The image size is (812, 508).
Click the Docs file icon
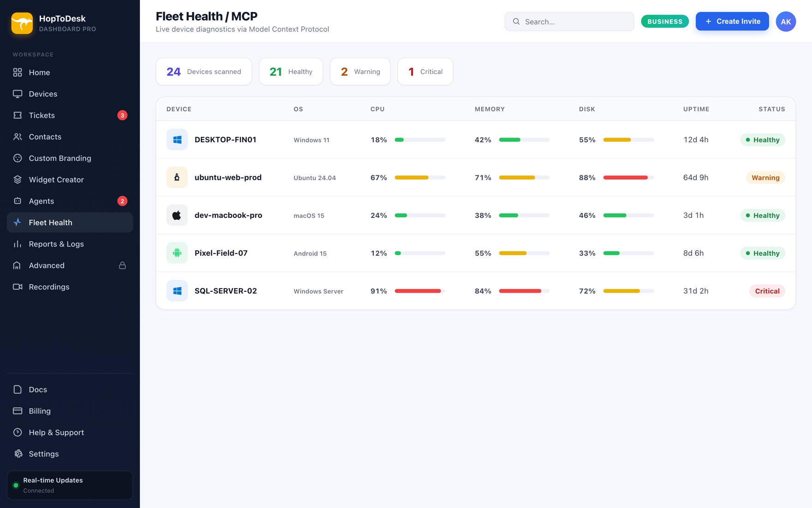click(x=18, y=389)
